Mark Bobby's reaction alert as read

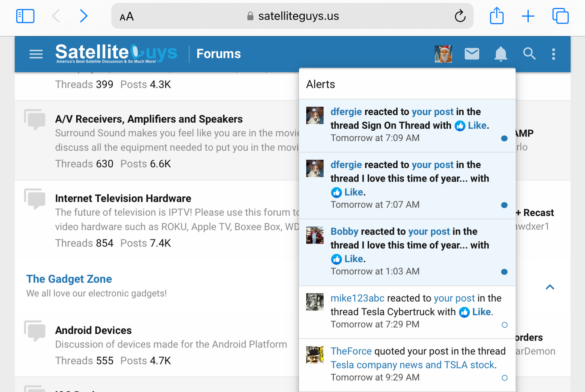pos(504,272)
